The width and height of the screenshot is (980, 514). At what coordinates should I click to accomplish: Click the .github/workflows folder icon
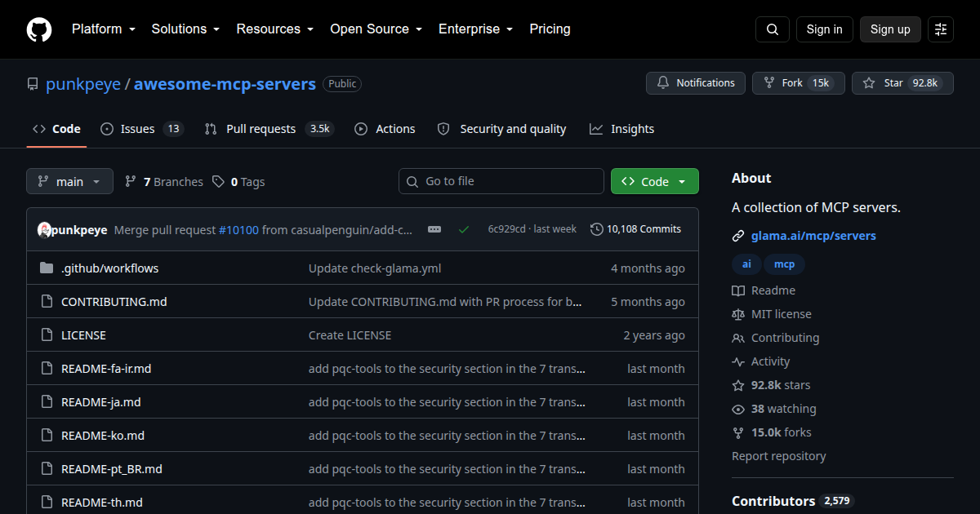[47, 268]
